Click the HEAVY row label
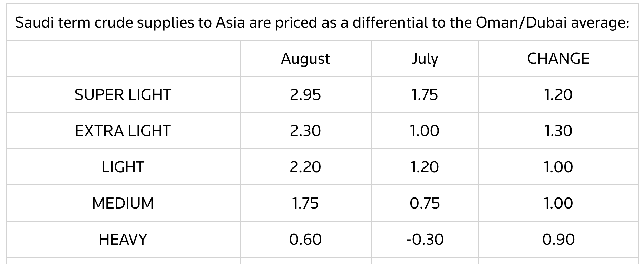The height and width of the screenshot is (264, 644). tap(123, 240)
